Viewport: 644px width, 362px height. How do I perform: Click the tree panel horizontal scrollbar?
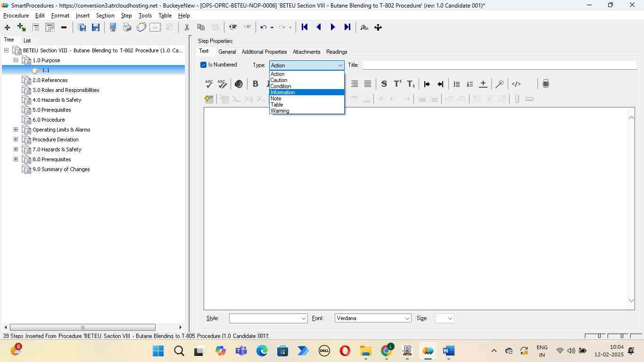click(83, 328)
